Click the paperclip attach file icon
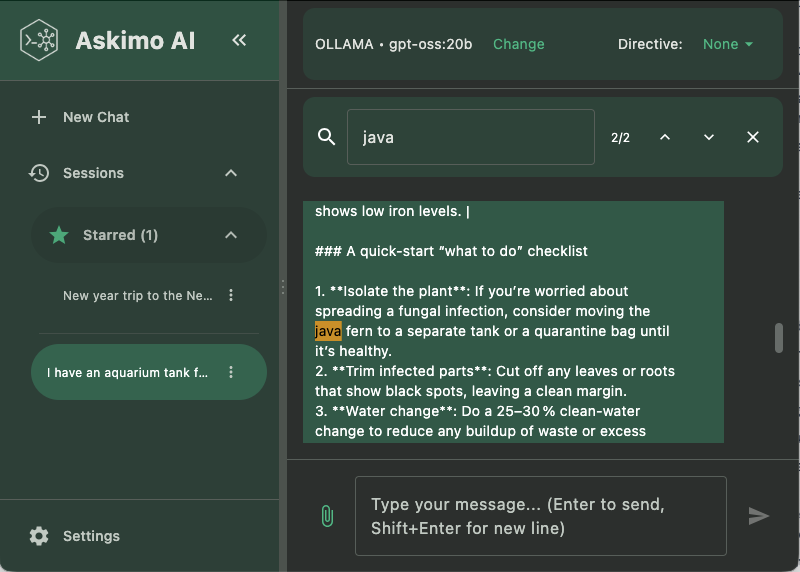 click(x=327, y=516)
